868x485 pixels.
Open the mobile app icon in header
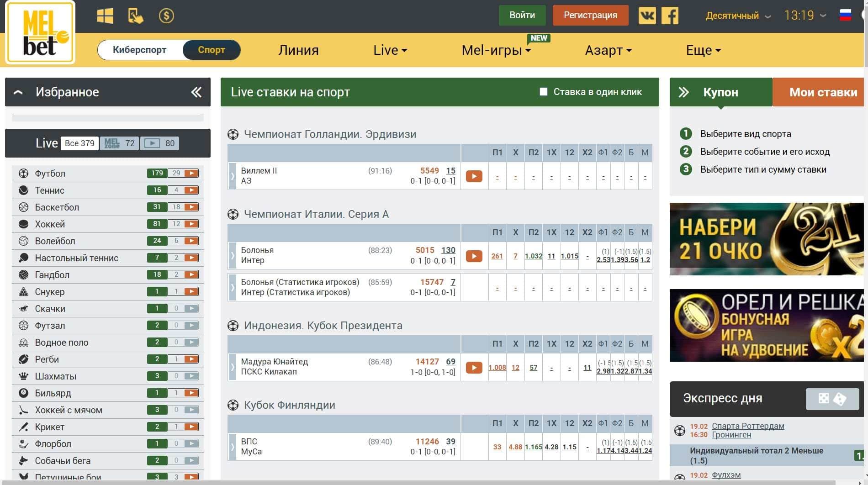tap(135, 16)
